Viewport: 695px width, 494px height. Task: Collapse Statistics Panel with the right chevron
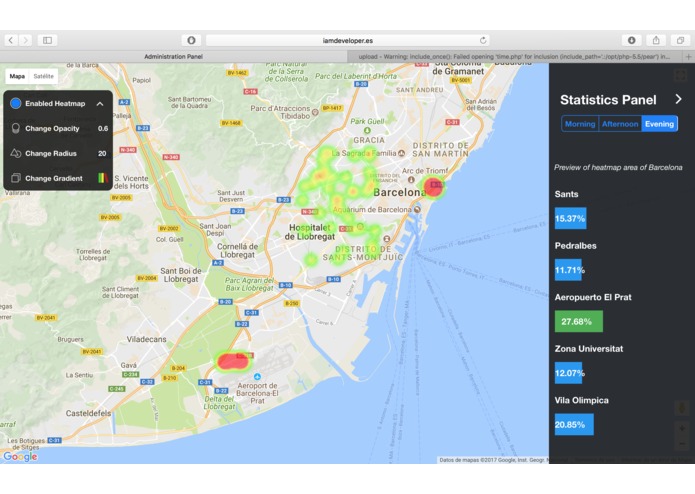(x=678, y=99)
